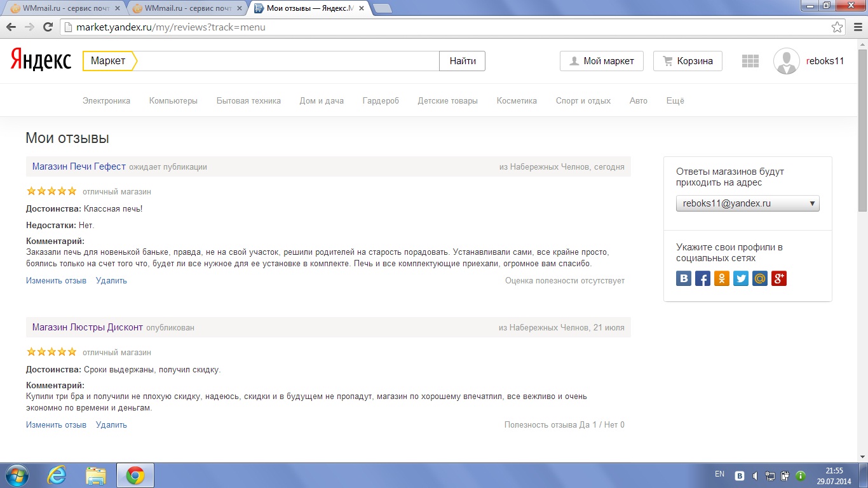Open the Детские товары category

click(447, 100)
